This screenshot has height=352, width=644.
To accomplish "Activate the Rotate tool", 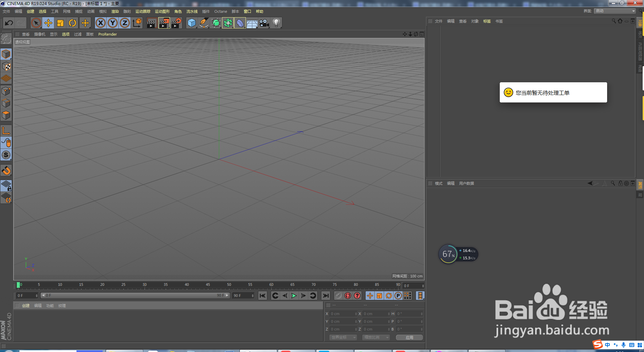I will (x=72, y=23).
